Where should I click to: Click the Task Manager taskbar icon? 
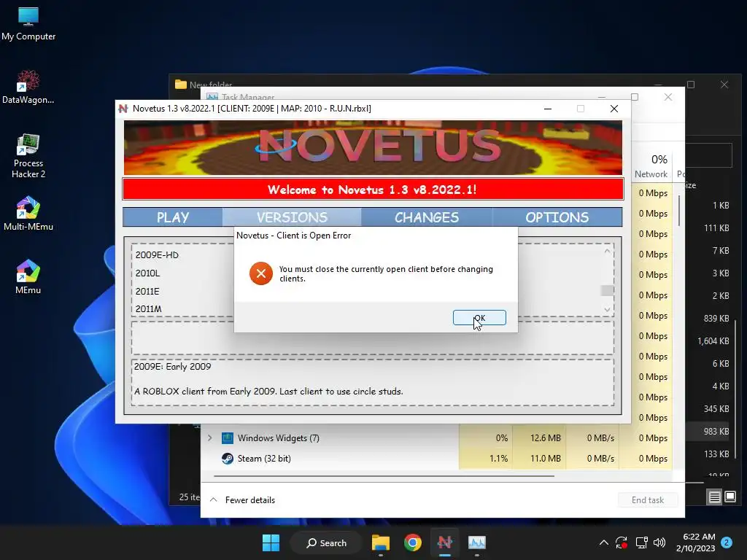point(476,542)
